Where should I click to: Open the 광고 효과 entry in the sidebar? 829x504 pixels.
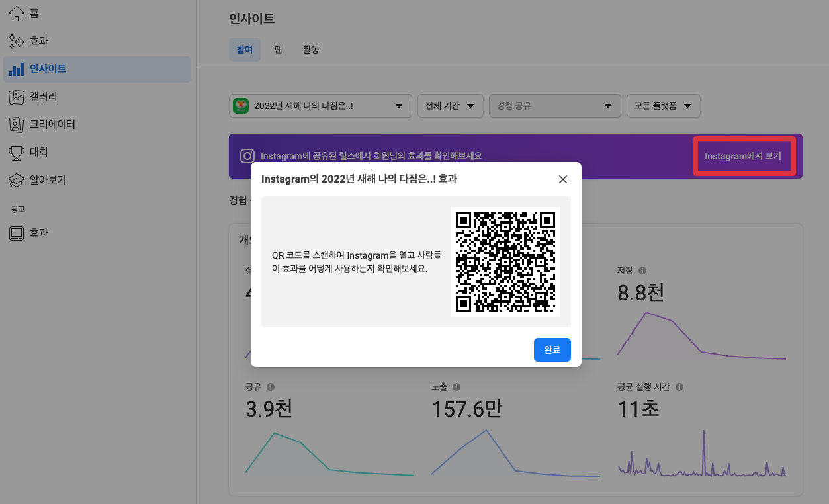coord(16,232)
